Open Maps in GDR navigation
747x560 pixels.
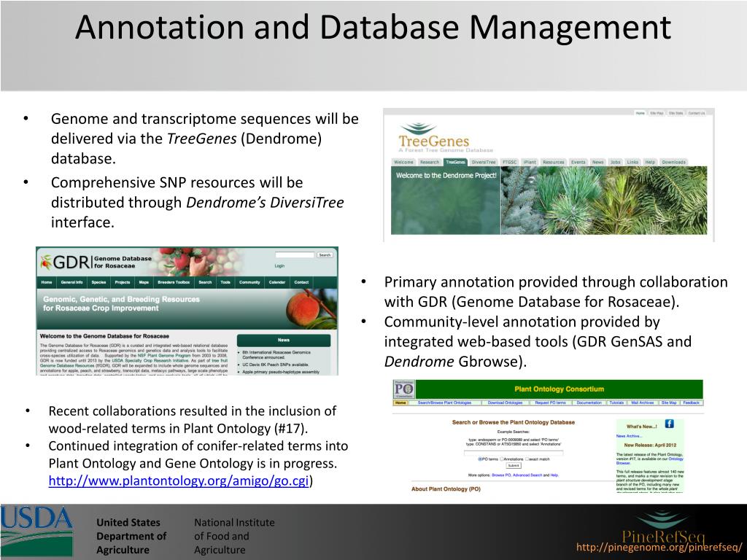coord(144,282)
